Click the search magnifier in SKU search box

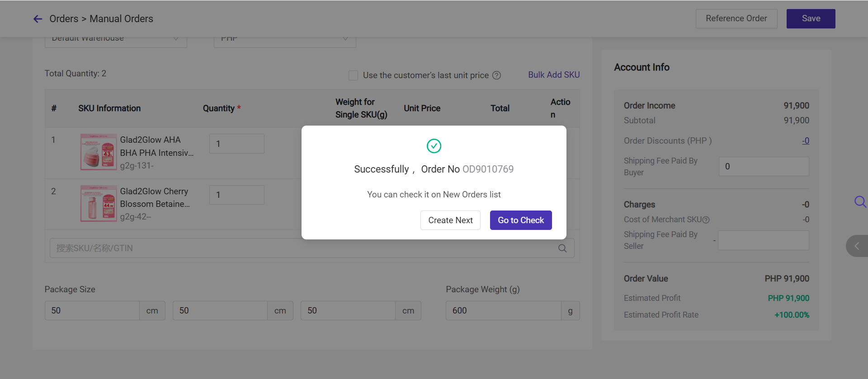[x=562, y=248]
